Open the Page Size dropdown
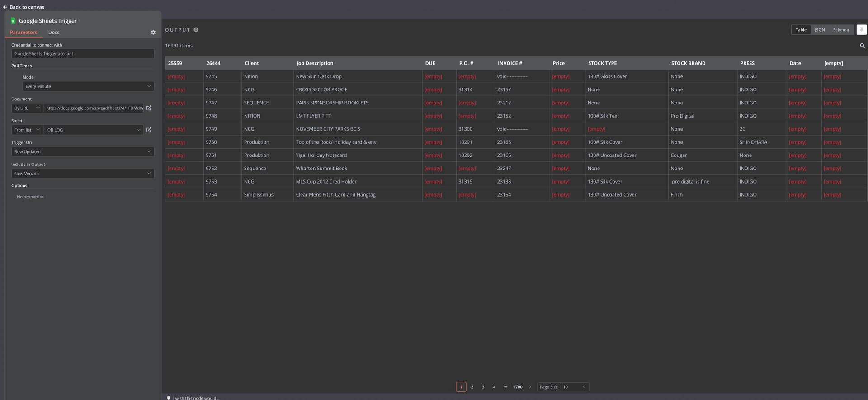The height and width of the screenshot is (400, 868). pos(574,387)
